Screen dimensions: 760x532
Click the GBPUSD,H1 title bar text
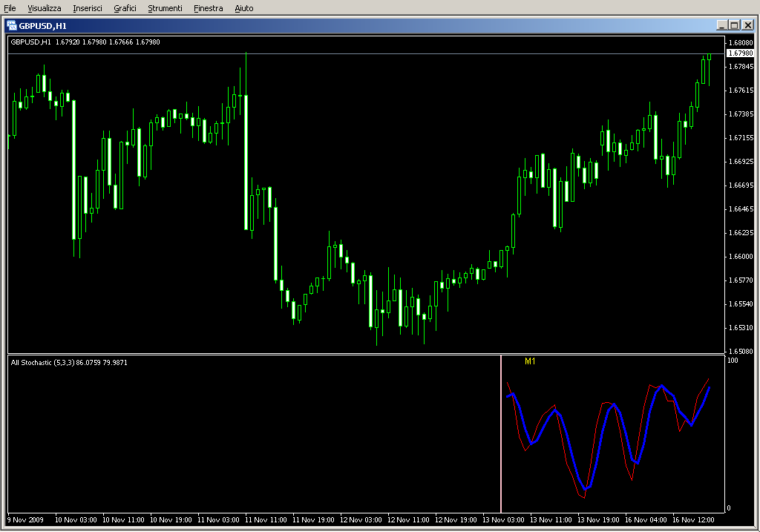point(42,26)
